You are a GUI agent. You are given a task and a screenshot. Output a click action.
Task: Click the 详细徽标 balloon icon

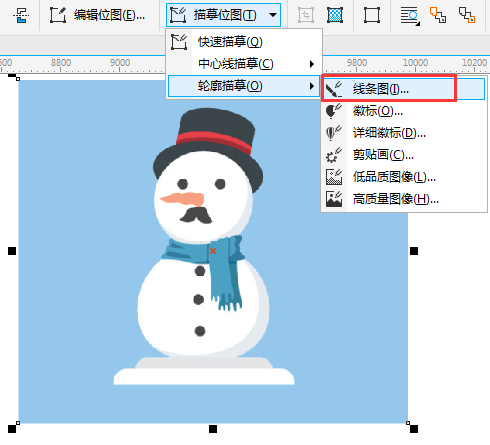pyautogui.click(x=334, y=133)
